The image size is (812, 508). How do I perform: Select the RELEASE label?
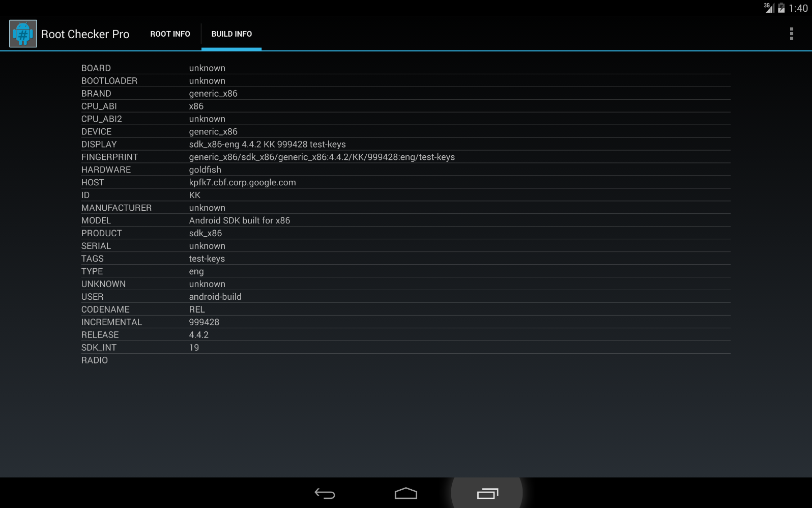point(100,335)
